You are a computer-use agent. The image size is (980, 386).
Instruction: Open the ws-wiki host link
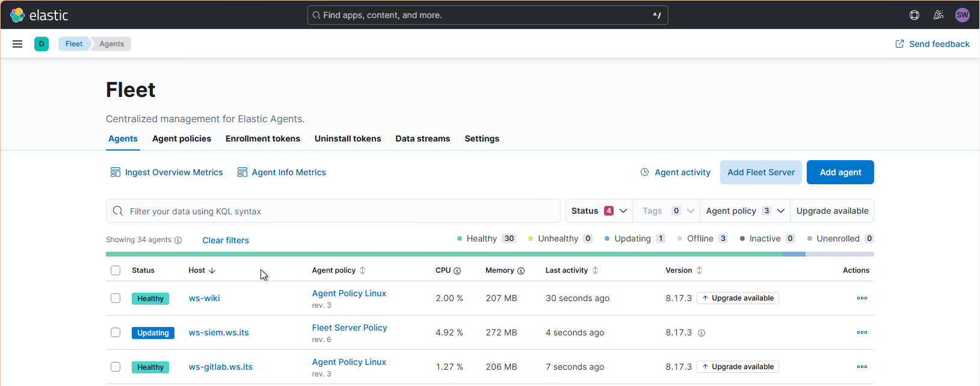205,298
